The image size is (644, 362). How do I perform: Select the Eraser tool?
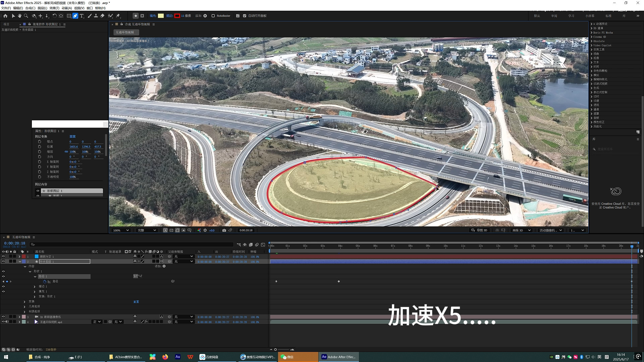click(103, 16)
